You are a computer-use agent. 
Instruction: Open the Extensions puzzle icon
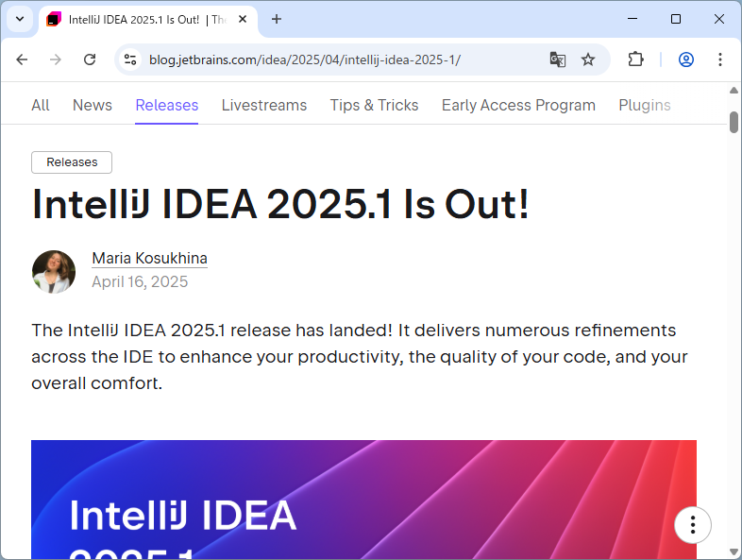(x=635, y=59)
